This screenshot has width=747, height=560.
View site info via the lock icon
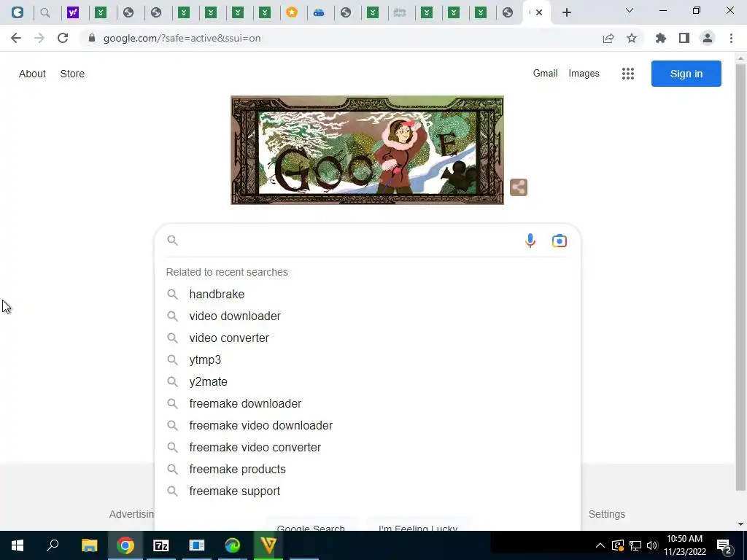coord(92,38)
